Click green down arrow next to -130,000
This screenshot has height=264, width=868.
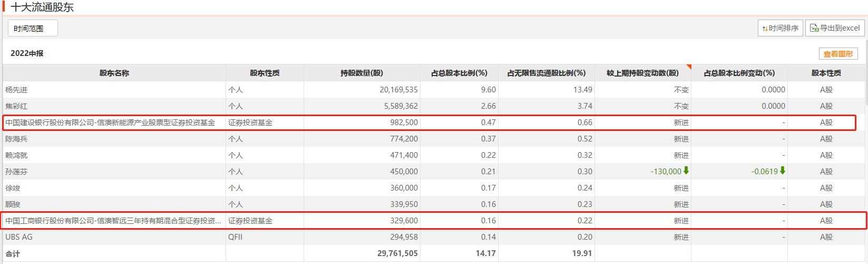[686, 171]
